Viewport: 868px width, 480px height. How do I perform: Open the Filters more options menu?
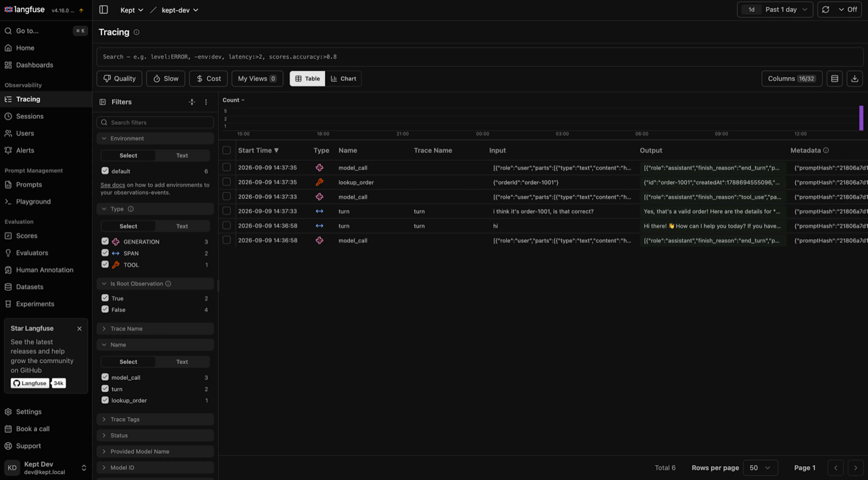tap(206, 102)
